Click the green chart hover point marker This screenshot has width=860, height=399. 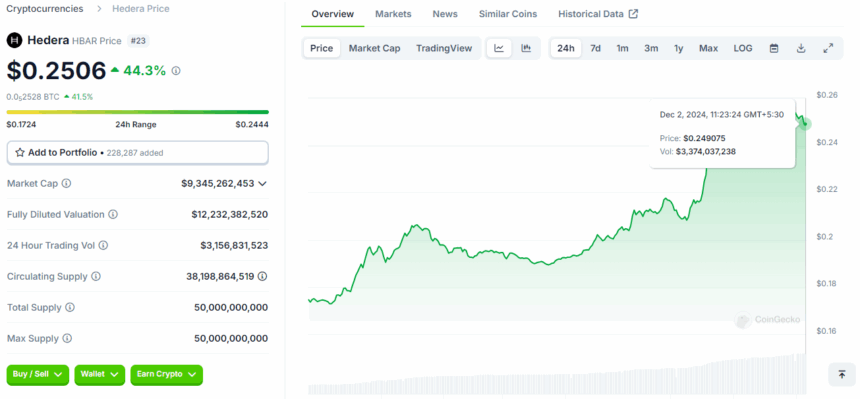coord(805,124)
